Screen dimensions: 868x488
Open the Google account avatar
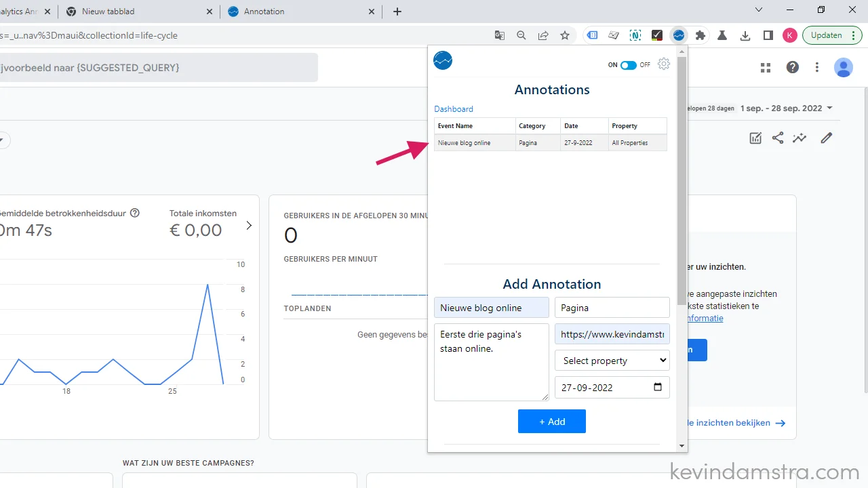[844, 67]
